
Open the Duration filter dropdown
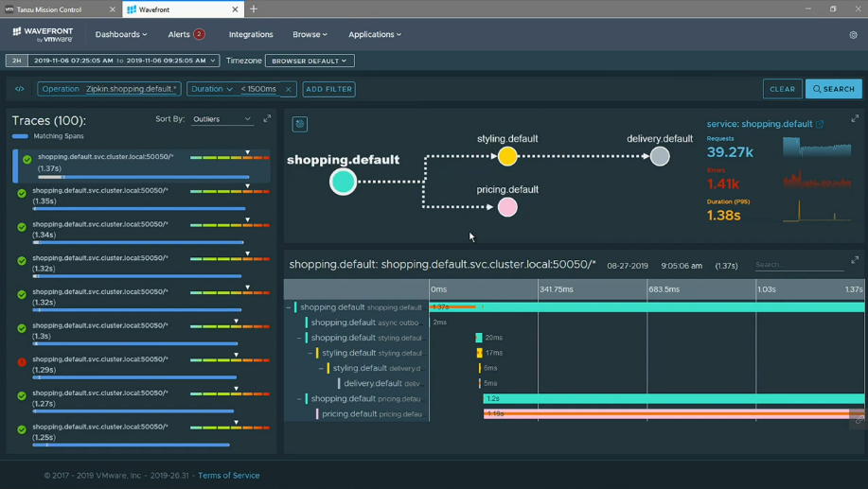(212, 89)
